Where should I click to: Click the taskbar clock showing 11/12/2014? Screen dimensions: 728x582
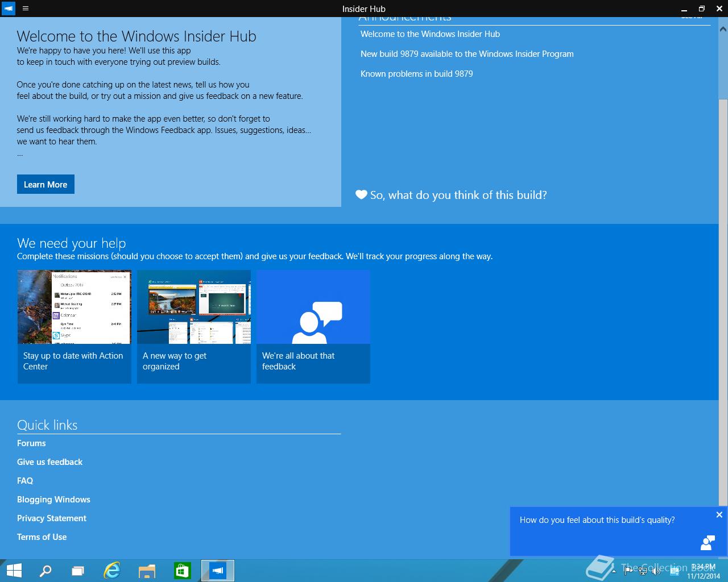[703, 571]
